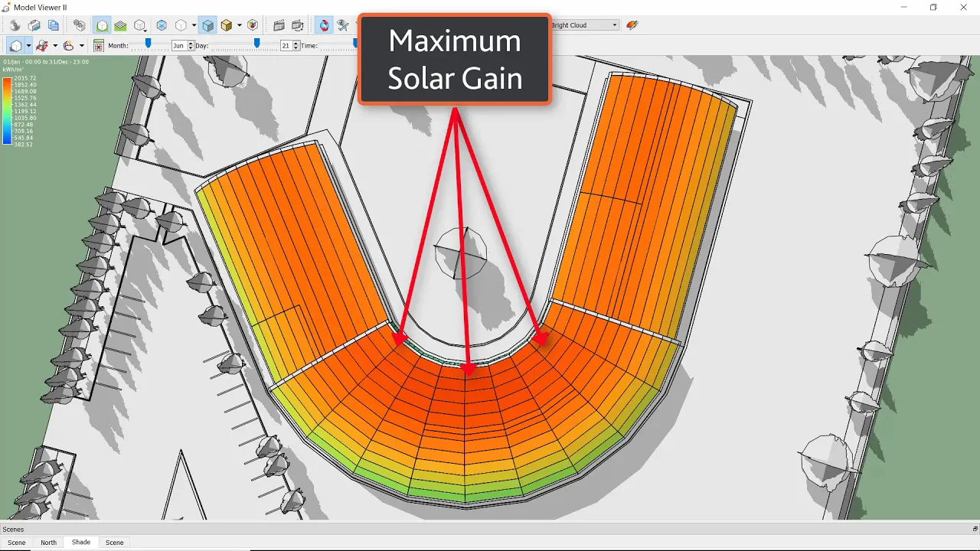Click the person navigation walk icon
980x551 pixels.
(42, 46)
